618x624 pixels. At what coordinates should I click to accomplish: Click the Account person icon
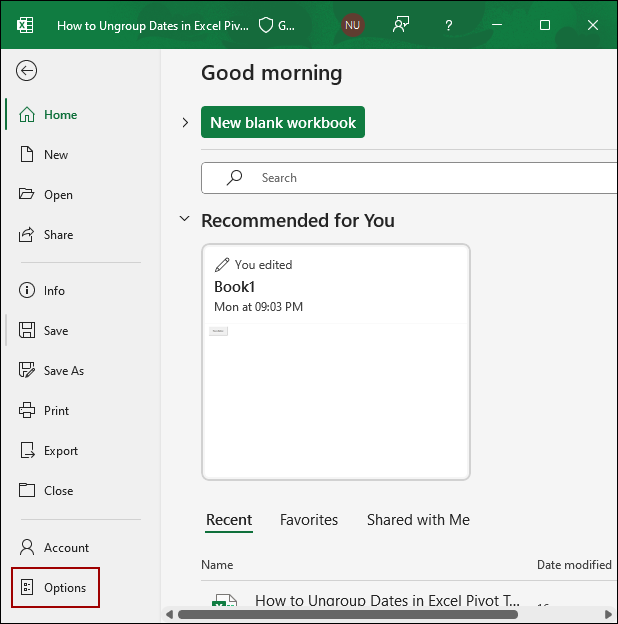tap(27, 547)
